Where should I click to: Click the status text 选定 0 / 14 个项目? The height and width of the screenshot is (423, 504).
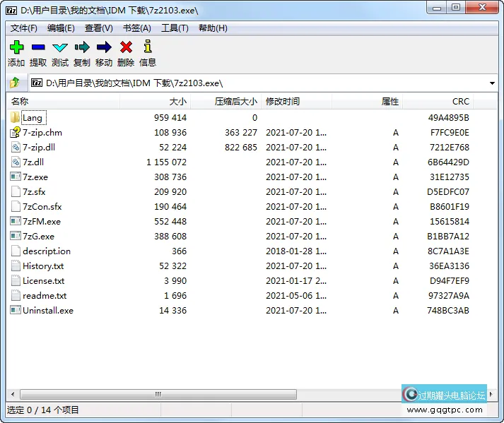pos(42,410)
